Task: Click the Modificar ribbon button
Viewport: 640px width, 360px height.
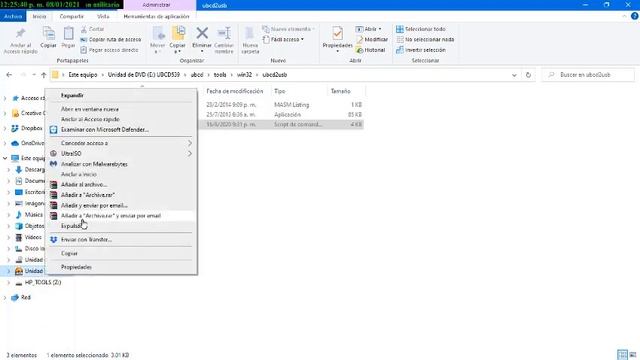Action: [x=372, y=40]
